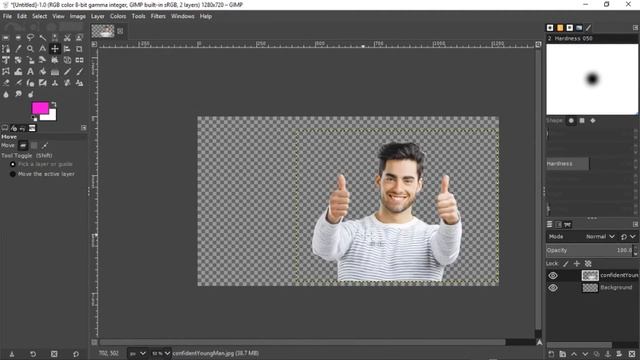The height and width of the screenshot is (360, 640).
Task: Select the Crop tool
Action: tap(79, 49)
